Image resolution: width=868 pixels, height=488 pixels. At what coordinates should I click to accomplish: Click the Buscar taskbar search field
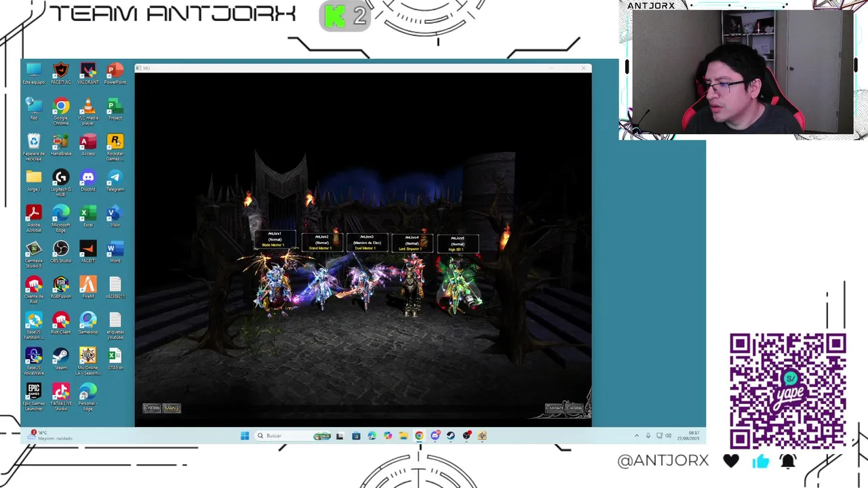[x=294, y=436]
